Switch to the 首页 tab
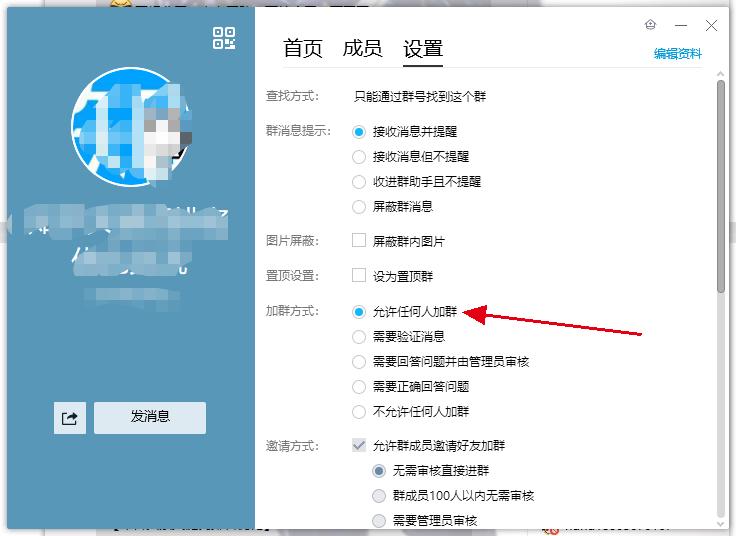The width and height of the screenshot is (736, 536). pyautogui.click(x=303, y=49)
